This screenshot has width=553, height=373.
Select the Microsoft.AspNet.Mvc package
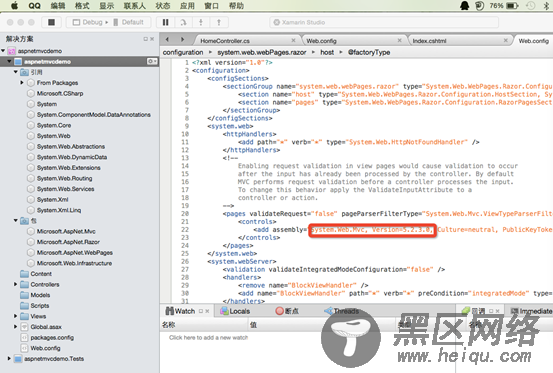(x=66, y=231)
